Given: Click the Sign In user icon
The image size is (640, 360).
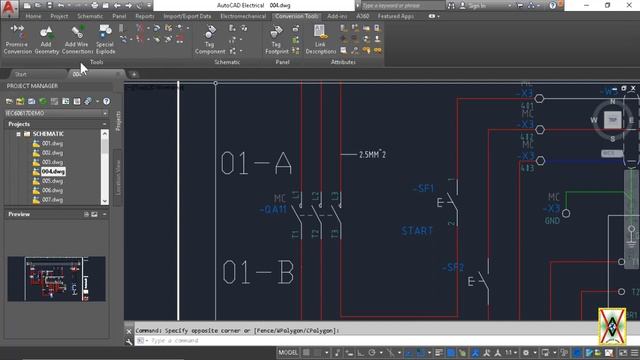Looking at the screenshot, I should (x=462, y=6).
